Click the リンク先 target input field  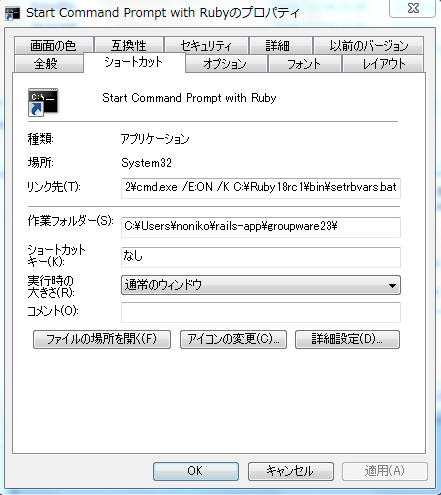(261, 188)
